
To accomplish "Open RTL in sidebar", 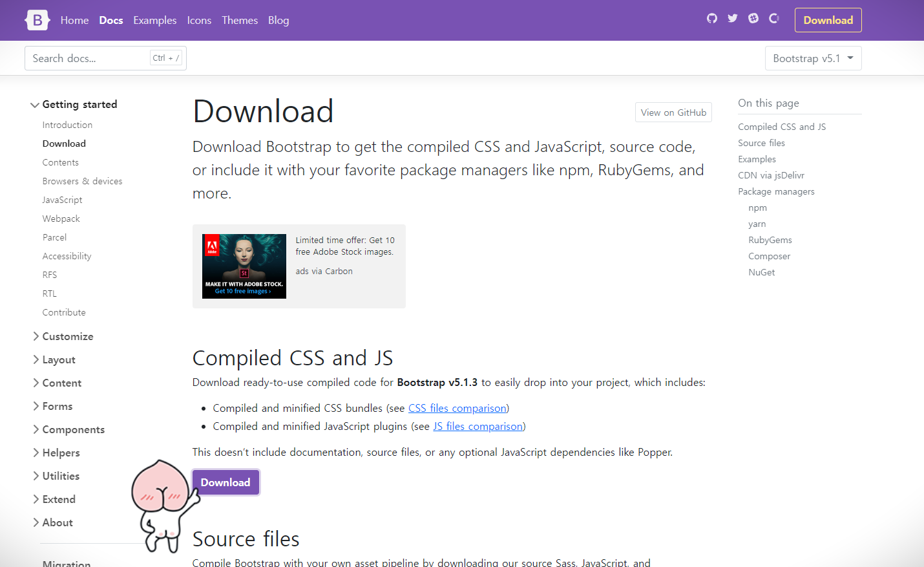I will click(50, 294).
